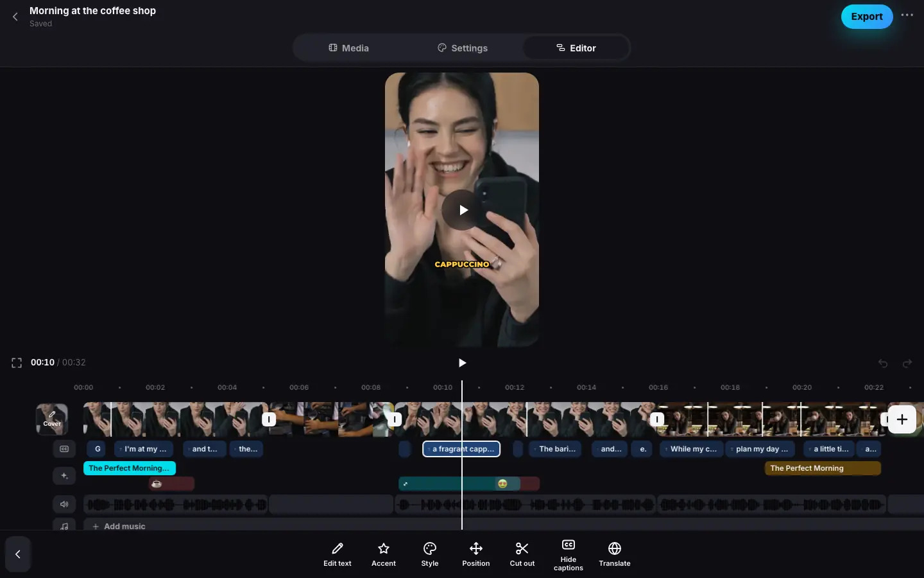Select the teal effect clip with emoji
The image size is (924, 578).
459,484
